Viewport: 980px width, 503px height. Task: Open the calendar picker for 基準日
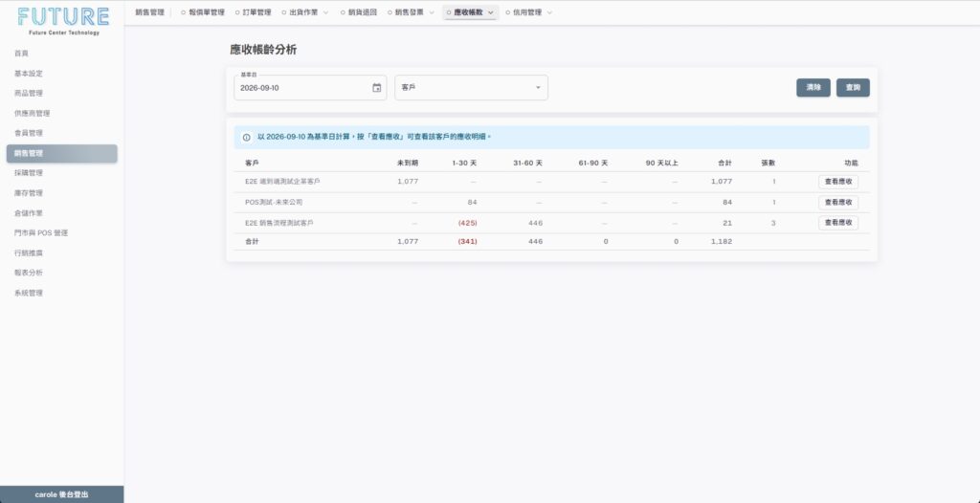pos(376,88)
